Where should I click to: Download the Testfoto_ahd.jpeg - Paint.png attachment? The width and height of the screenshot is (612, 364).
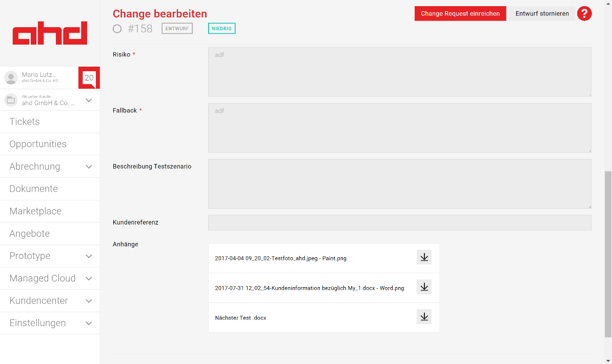coord(424,257)
